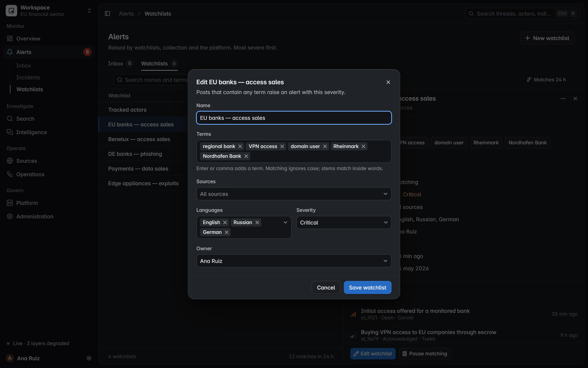Sort by Matches 24 h
588x368 pixels.
pos(546,80)
